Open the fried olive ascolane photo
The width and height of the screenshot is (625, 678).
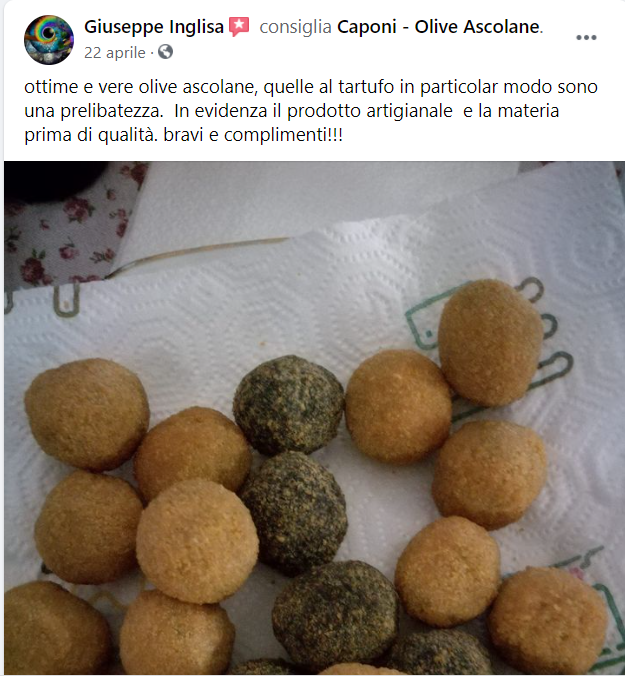tap(314, 418)
